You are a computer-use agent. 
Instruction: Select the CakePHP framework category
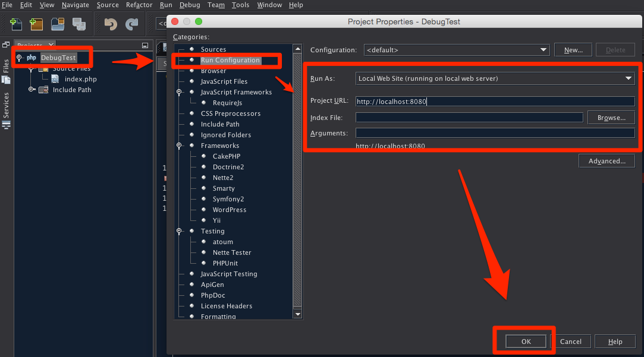227,156
